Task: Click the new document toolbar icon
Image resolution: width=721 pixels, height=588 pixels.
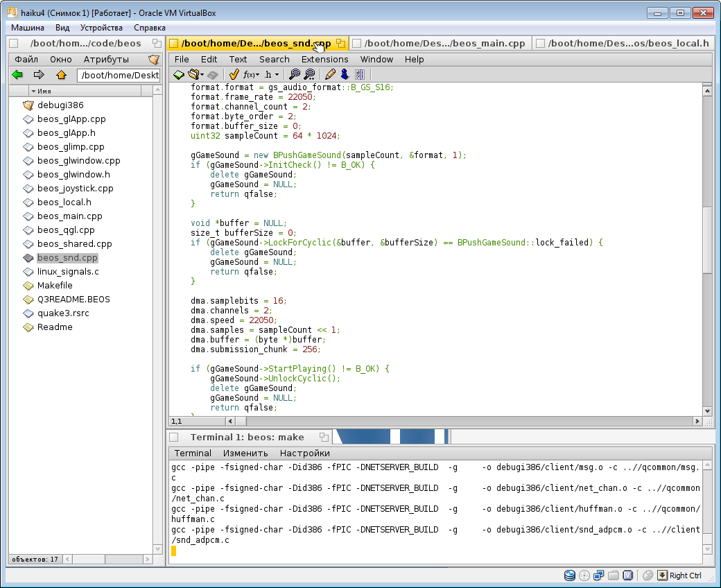Action: click(178, 75)
